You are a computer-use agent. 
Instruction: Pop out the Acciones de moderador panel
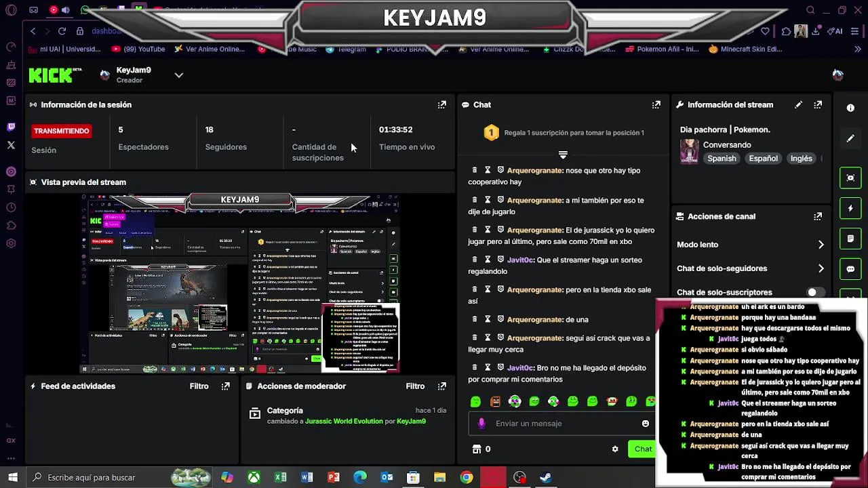tap(442, 386)
